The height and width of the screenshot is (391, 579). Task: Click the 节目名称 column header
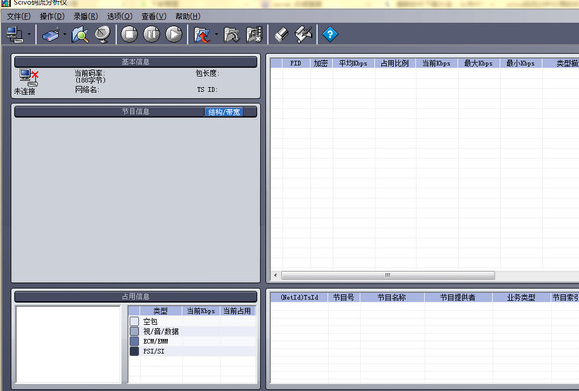click(x=392, y=298)
